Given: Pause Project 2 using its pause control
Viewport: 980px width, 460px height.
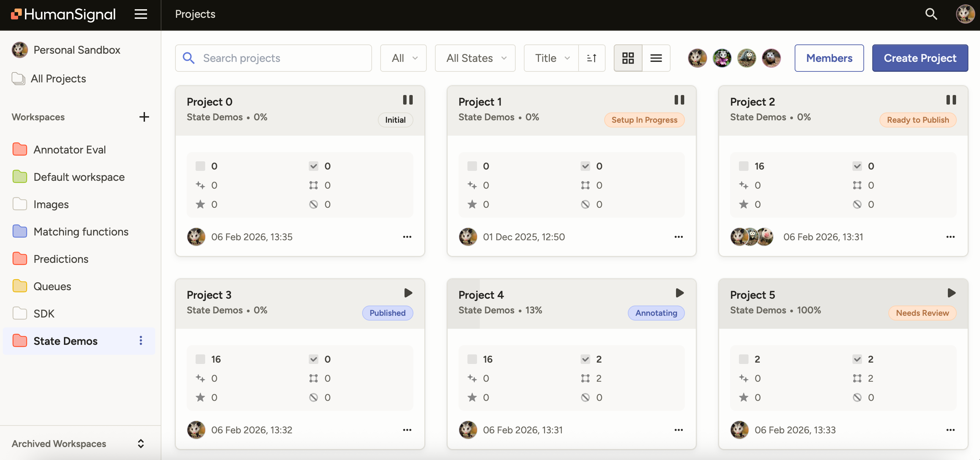Looking at the screenshot, I should [x=951, y=99].
